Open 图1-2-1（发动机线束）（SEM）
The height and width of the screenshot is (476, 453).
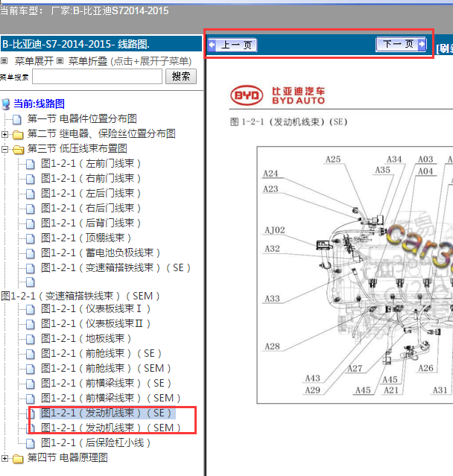coord(111,428)
